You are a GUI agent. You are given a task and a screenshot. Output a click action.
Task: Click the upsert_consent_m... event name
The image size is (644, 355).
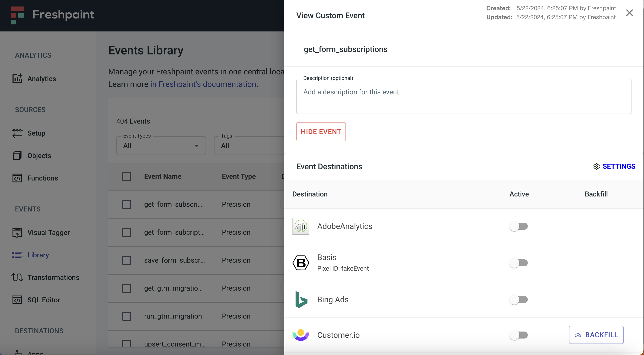coord(175,344)
